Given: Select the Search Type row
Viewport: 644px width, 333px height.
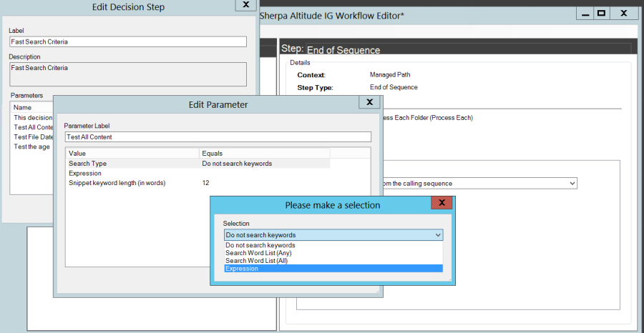Looking at the screenshot, I should tap(132, 164).
